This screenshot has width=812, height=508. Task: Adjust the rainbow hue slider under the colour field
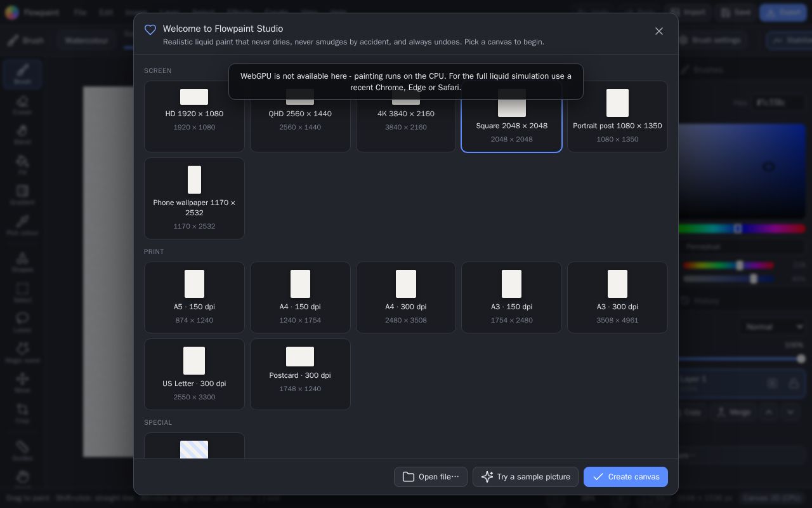(x=742, y=229)
